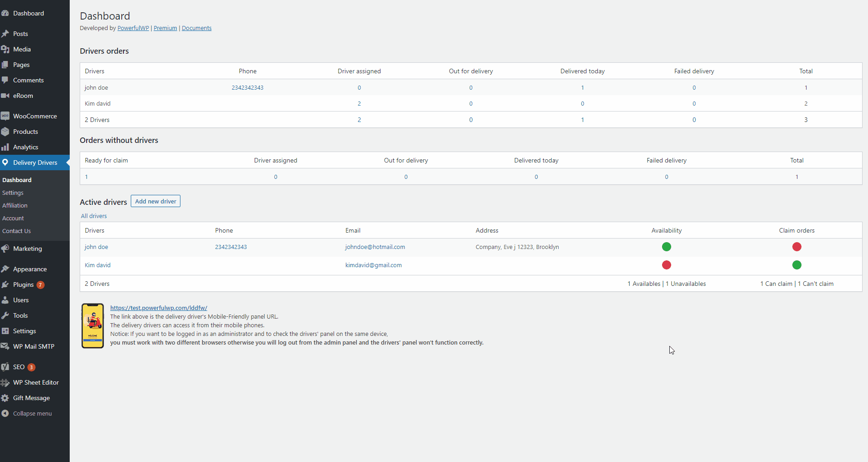Open 2 Drivers total Driver assigned count
The height and width of the screenshot is (462, 868).
pyautogui.click(x=359, y=120)
